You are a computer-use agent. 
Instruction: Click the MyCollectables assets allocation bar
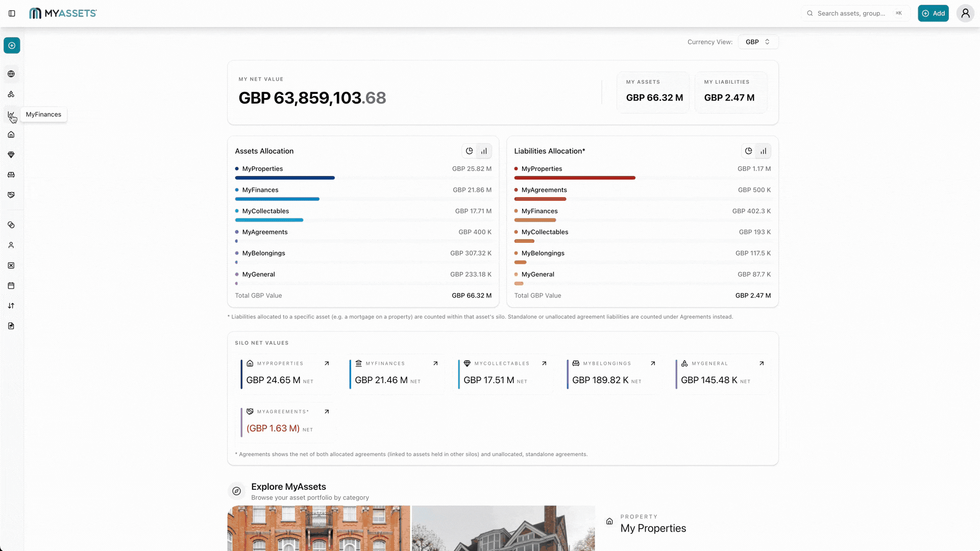point(269,220)
